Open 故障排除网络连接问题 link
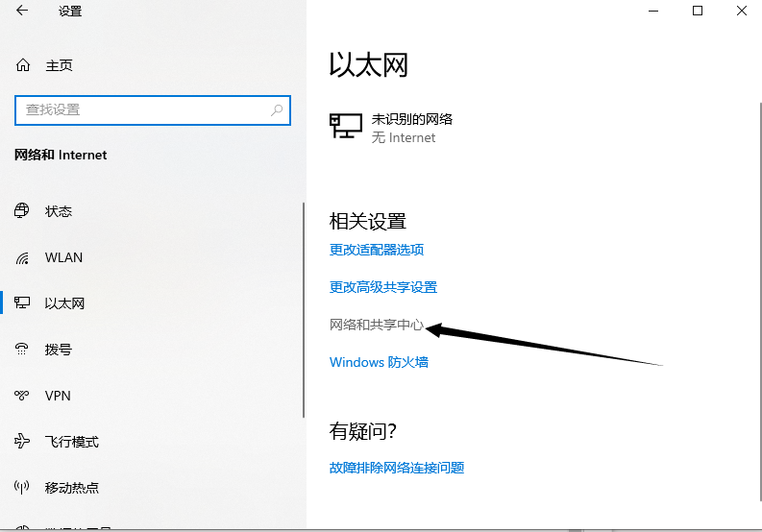This screenshot has height=532, width=762. [397, 468]
